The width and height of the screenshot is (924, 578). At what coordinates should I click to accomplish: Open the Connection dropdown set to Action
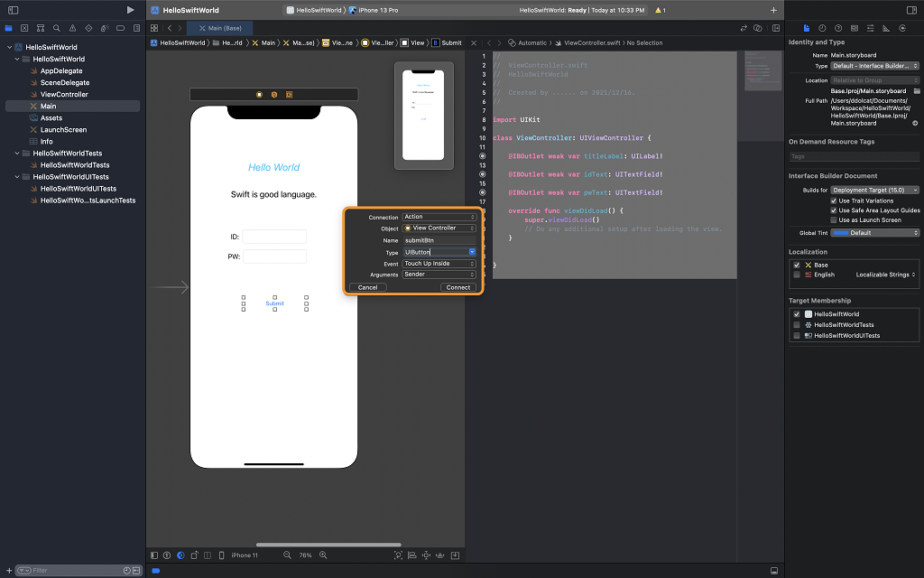(x=439, y=217)
